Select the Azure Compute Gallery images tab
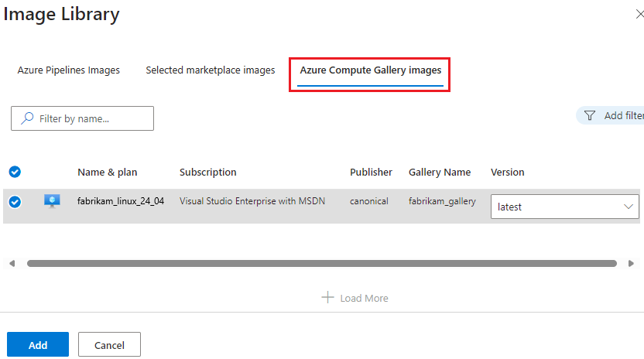Viewport: 644px width, 359px height. click(370, 70)
